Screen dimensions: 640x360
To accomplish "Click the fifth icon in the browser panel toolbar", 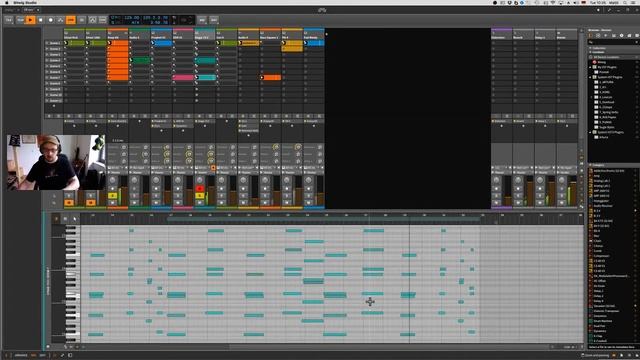I will [x=621, y=36].
